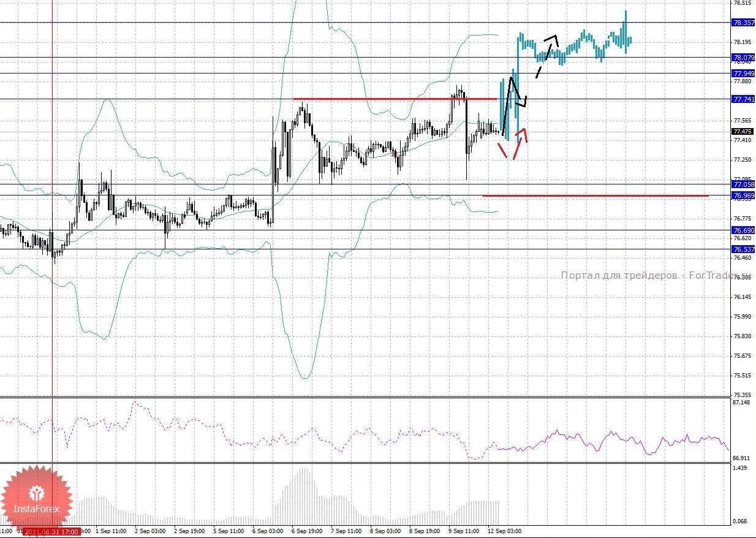Click the 2 Sep 19:00 time label
The width and height of the screenshot is (756, 538).
[x=189, y=532]
